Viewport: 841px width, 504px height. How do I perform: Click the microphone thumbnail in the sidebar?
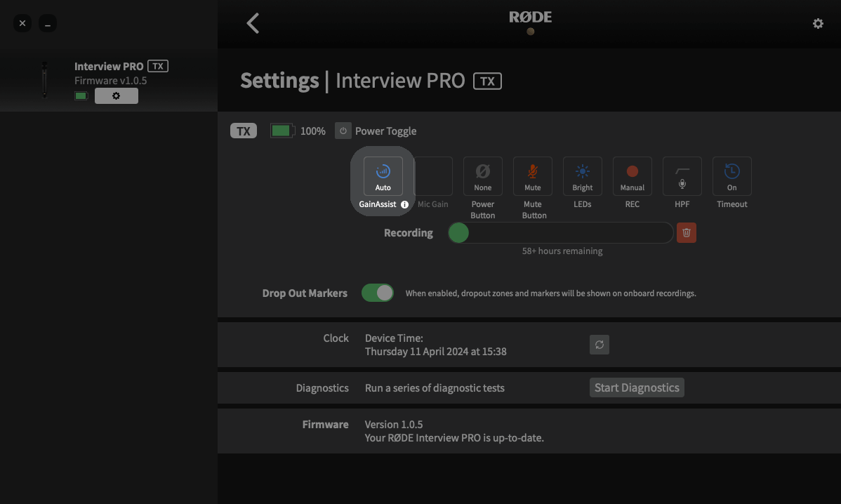click(44, 80)
